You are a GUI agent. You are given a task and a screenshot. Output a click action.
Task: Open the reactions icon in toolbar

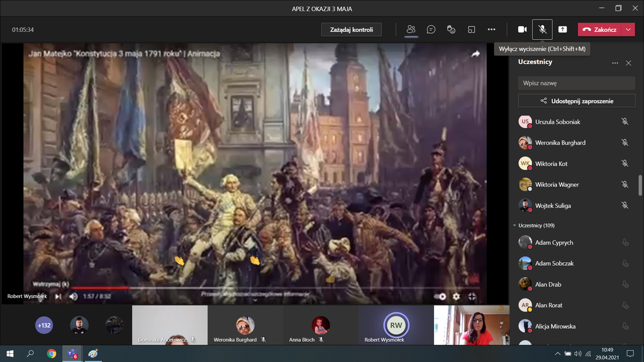(451, 30)
